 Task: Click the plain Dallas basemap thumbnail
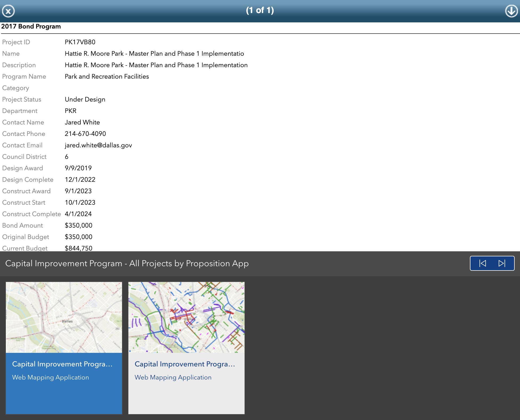coord(64,317)
